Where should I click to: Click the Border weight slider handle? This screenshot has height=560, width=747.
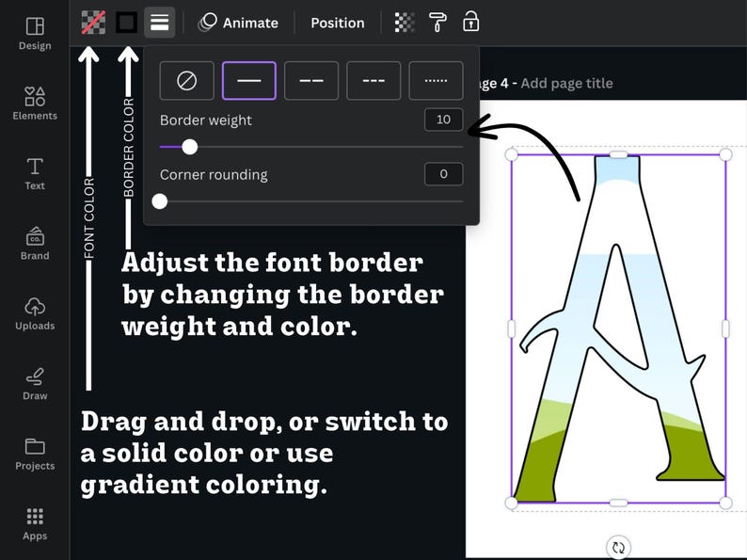[x=190, y=147]
